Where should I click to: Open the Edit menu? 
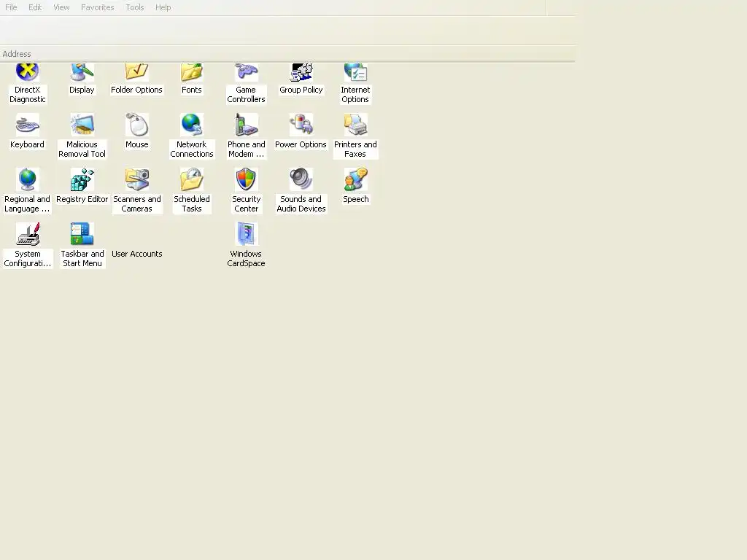[x=35, y=7]
